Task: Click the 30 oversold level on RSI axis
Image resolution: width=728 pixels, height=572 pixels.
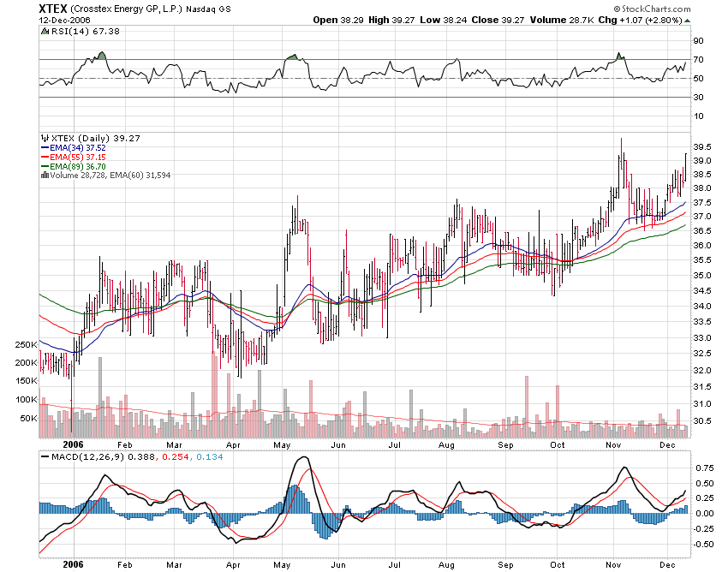Action: tap(698, 97)
